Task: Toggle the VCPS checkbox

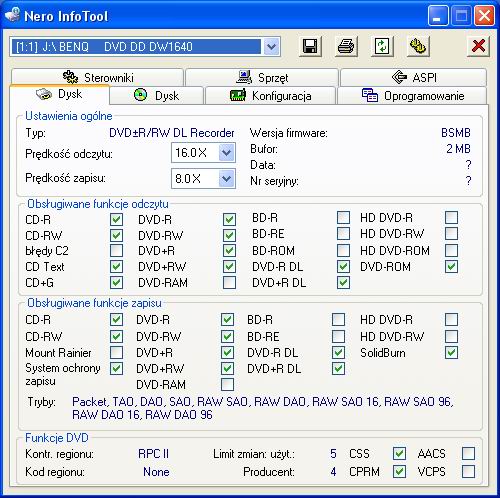Action: 468,471
